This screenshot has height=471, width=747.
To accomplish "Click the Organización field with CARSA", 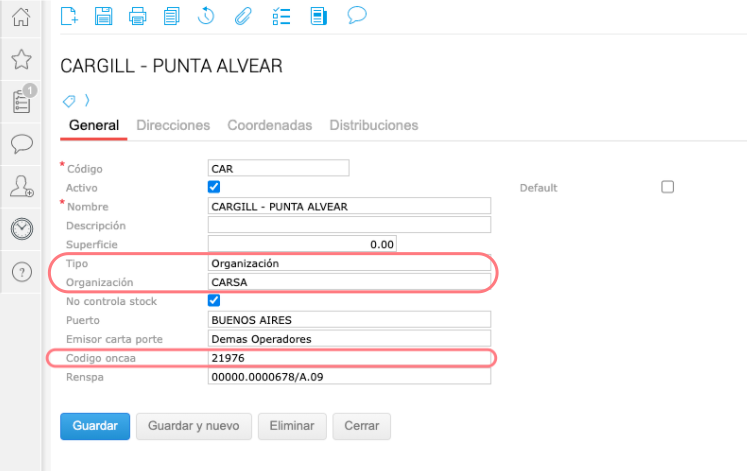I will (349, 282).
